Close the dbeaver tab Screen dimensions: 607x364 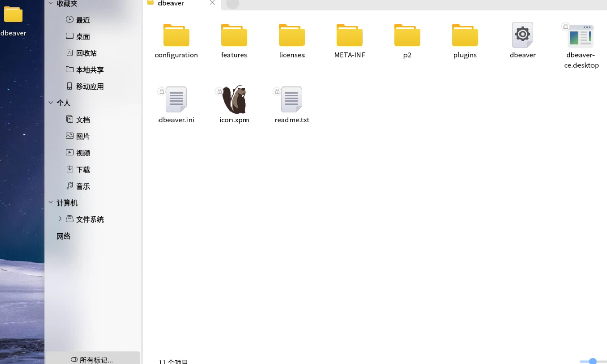click(212, 3)
